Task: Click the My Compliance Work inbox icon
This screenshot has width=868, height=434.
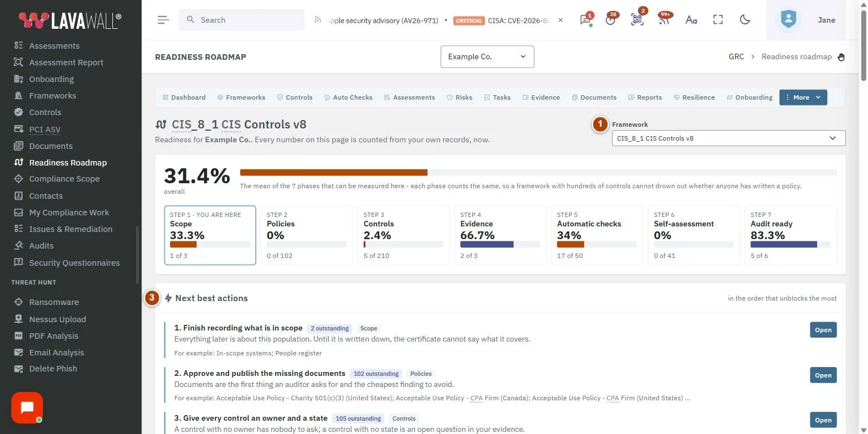Action: pyautogui.click(x=19, y=212)
